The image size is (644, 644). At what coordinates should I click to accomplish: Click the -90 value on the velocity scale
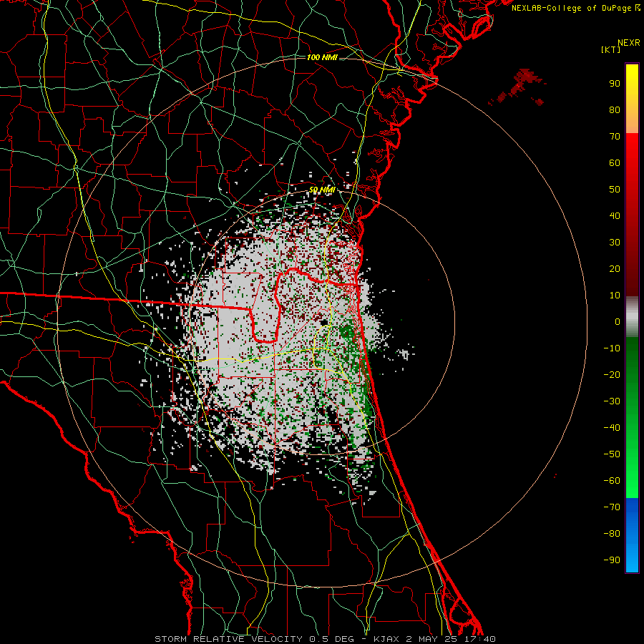(612, 560)
